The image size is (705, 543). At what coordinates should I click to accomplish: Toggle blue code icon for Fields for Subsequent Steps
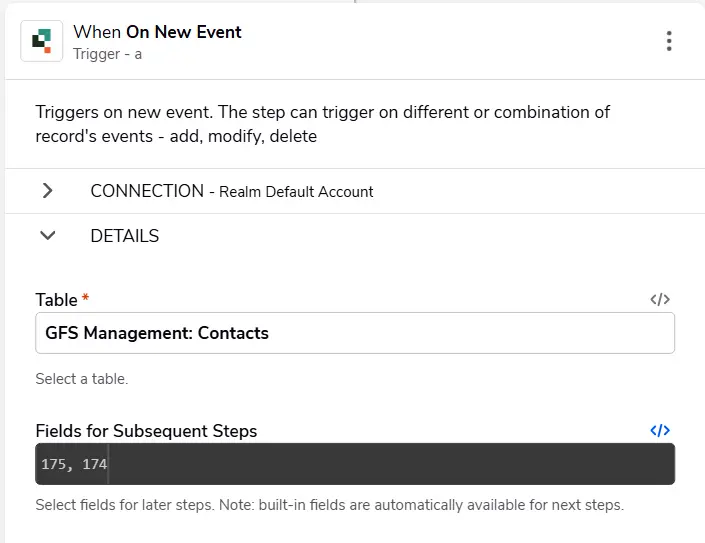tap(660, 431)
